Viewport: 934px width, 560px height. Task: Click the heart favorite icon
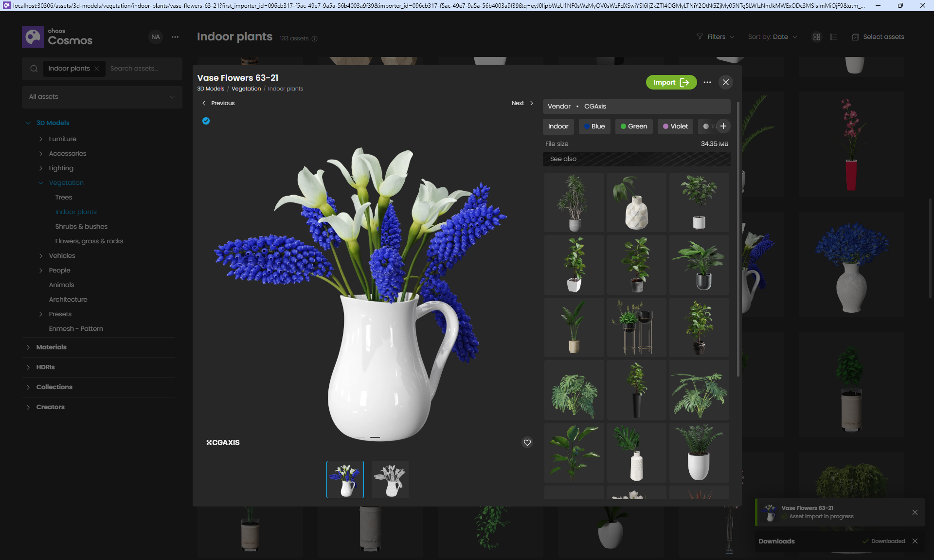tap(527, 443)
